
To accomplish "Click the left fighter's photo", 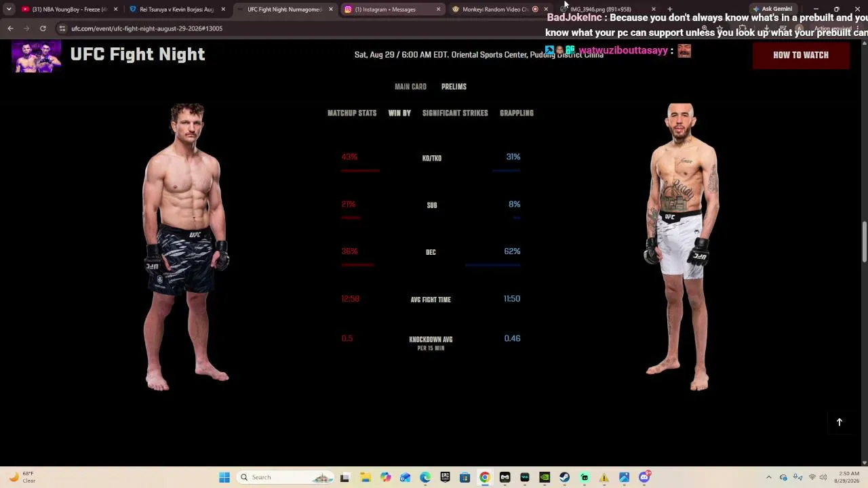I will point(185,247).
